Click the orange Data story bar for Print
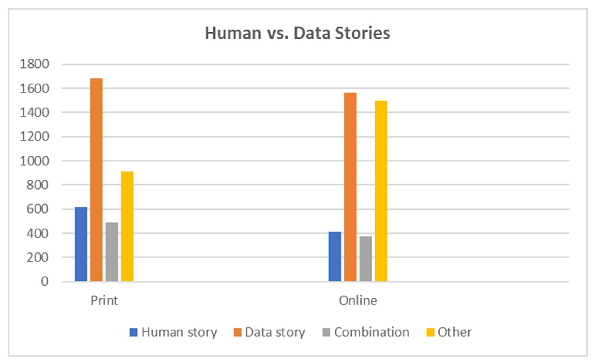 [x=96, y=179]
